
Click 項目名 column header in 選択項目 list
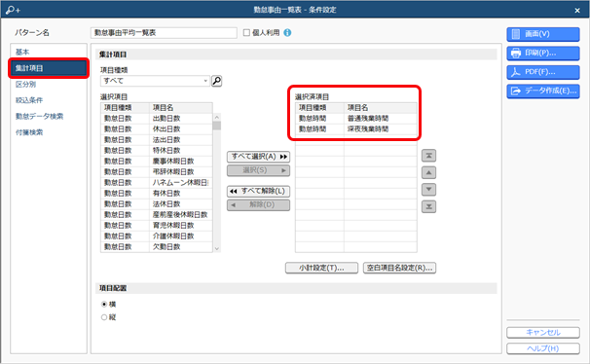click(x=181, y=108)
